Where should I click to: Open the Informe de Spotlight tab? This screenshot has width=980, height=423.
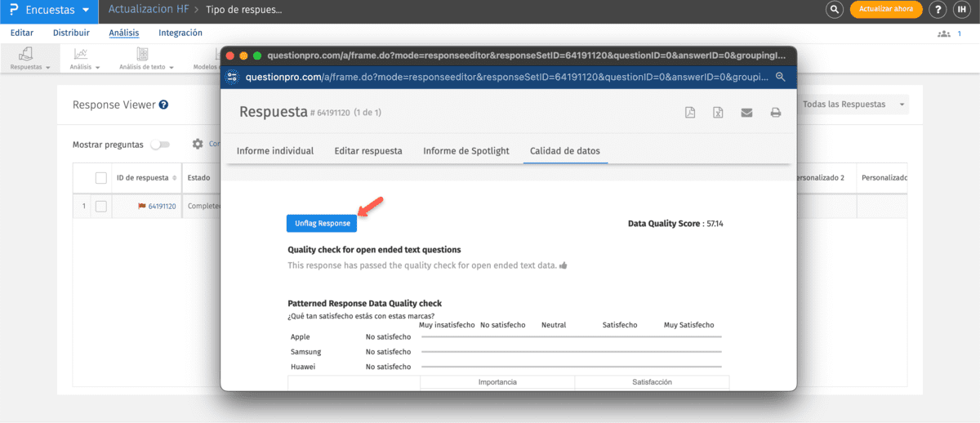[x=466, y=151]
